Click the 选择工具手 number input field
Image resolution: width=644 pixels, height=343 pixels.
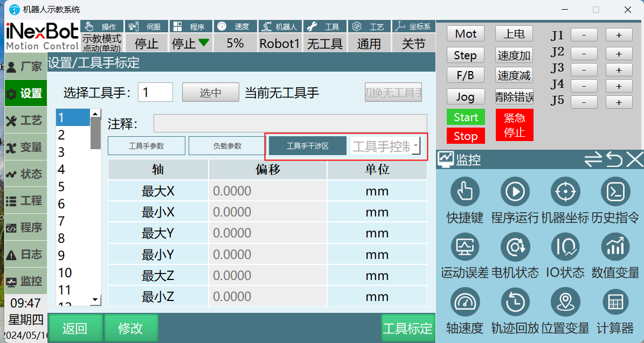(155, 93)
